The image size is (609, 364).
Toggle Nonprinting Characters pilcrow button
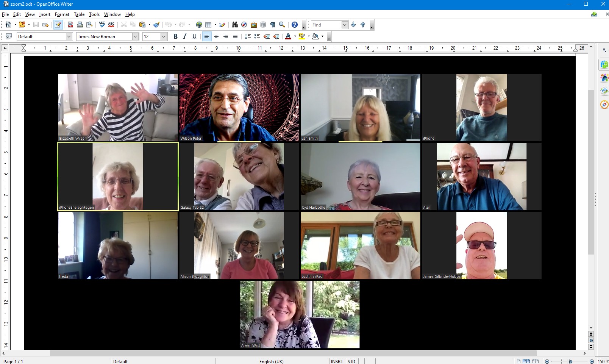tap(273, 25)
